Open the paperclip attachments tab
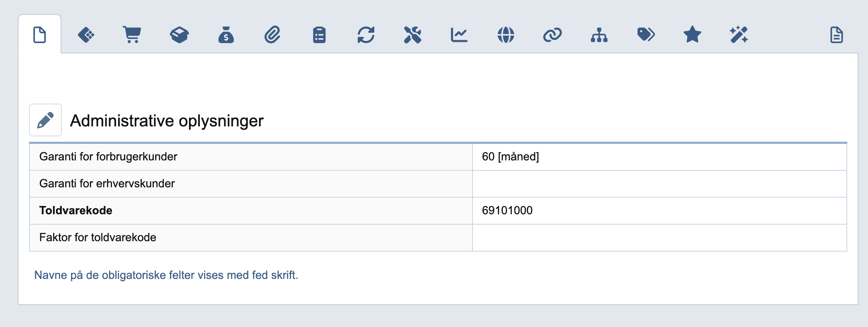The width and height of the screenshot is (868, 327). pos(272,35)
